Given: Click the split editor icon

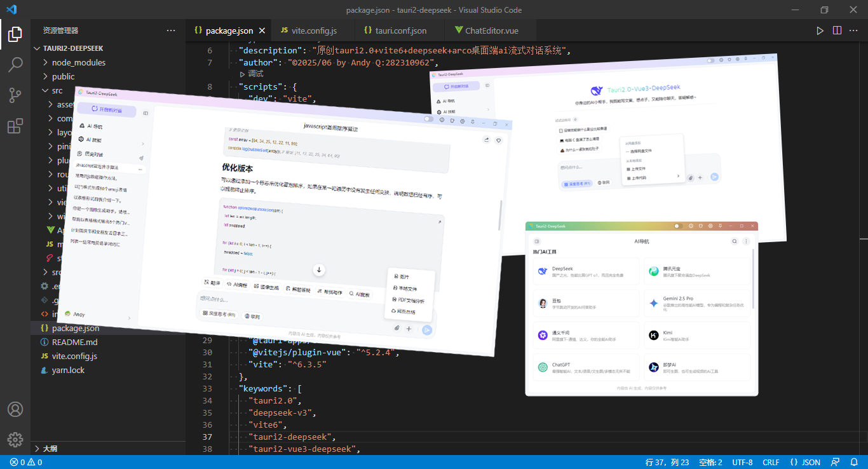Looking at the screenshot, I should click(x=837, y=31).
